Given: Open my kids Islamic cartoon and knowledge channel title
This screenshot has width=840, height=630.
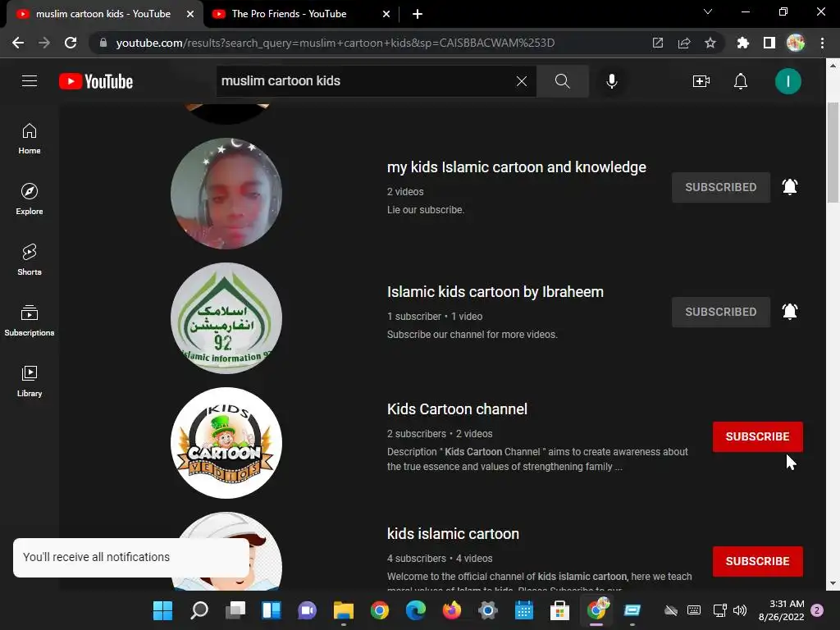Looking at the screenshot, I should 517,167.
